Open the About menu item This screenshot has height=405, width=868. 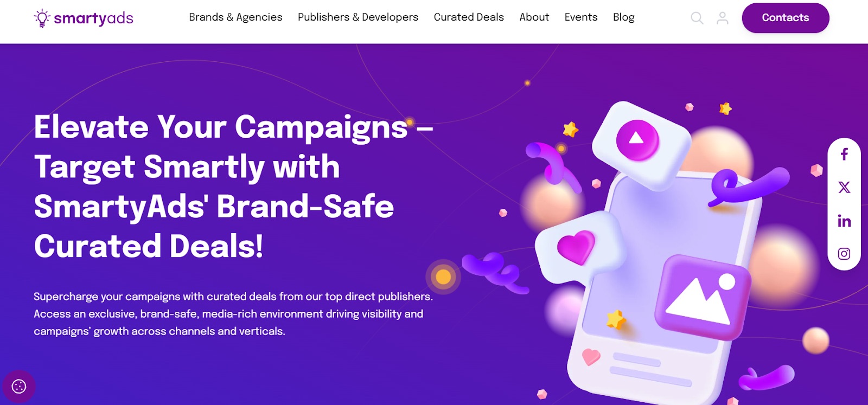[x=534, y=17]
